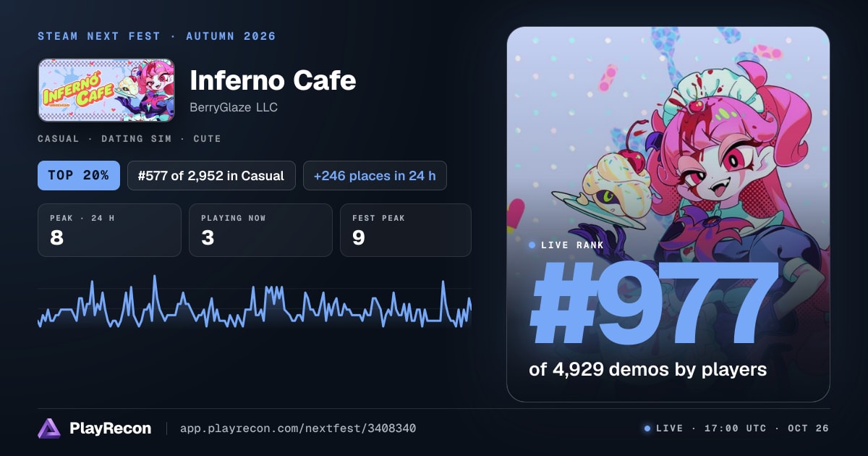Open the PLAYING NOW stat card

(x=260, y=230)
